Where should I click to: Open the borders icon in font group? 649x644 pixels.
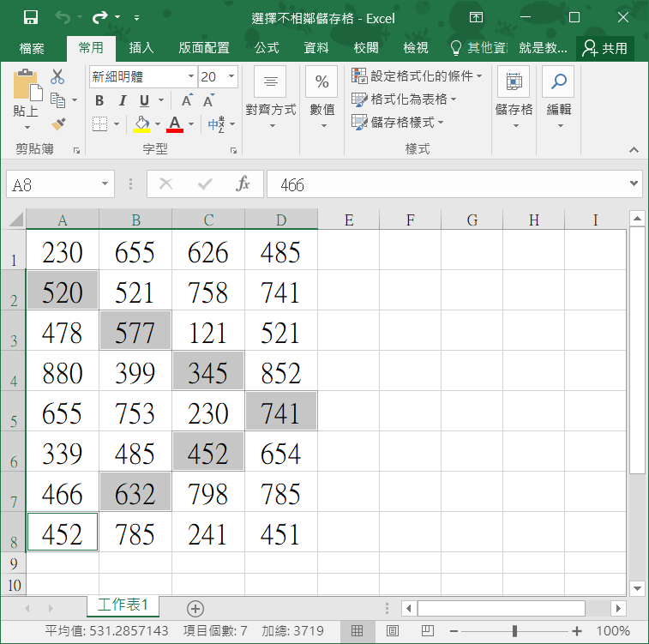(x=100, y=124)
